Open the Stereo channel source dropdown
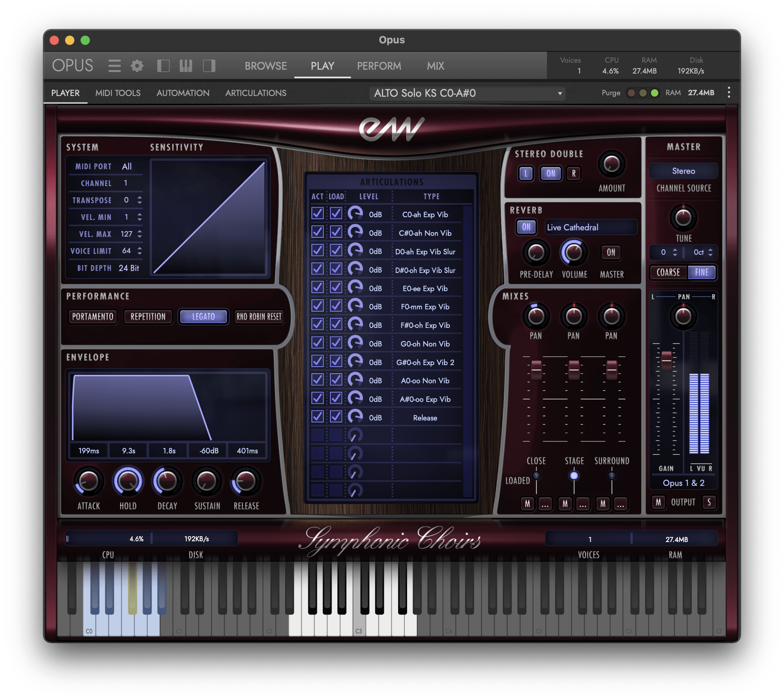Image resolution: width=784 pixels, height=700 pixels. (x=683, y=171)
